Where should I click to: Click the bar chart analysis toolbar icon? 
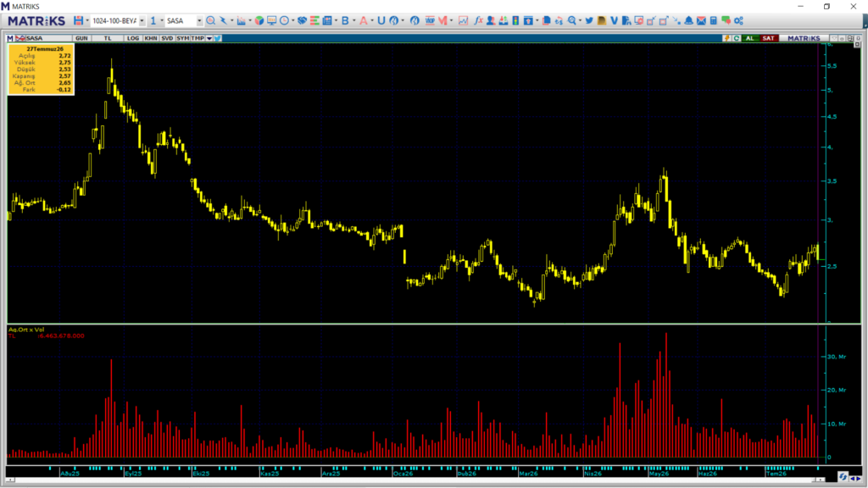[x=241, y=20]
